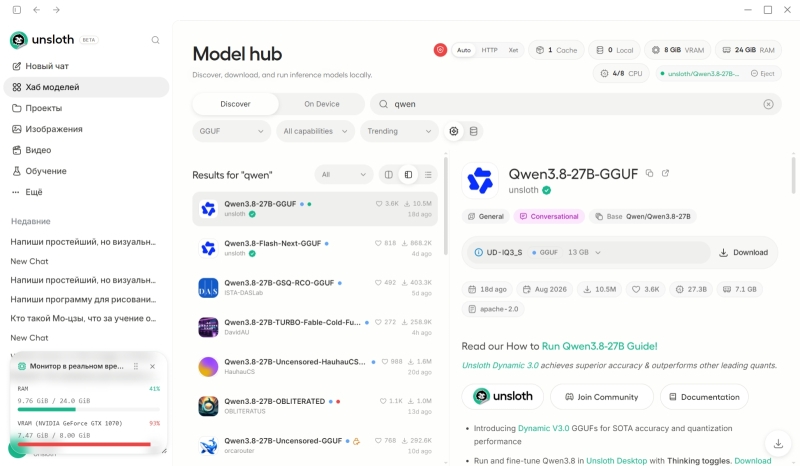The width and height of the screenshot is (800, 466).
Task: Open Qwen3.8-27B-GGUF in external link
Action: click(x=665, y=173)
